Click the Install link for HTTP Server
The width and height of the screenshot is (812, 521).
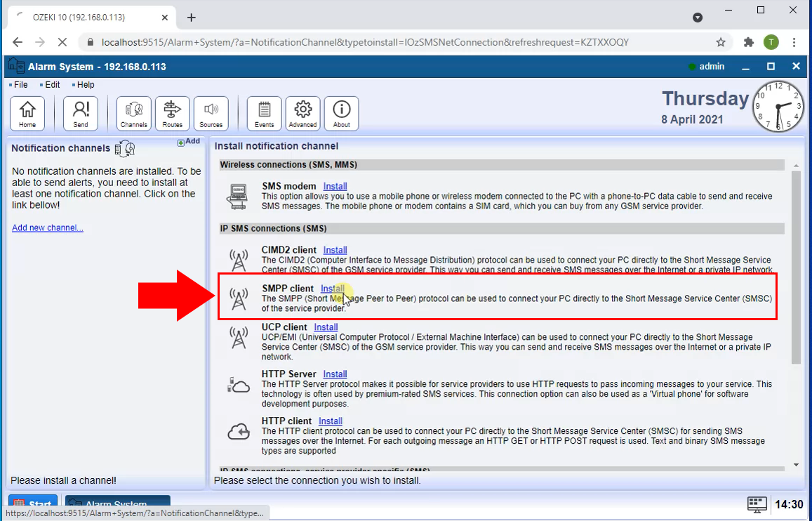(x=335, y=374)
